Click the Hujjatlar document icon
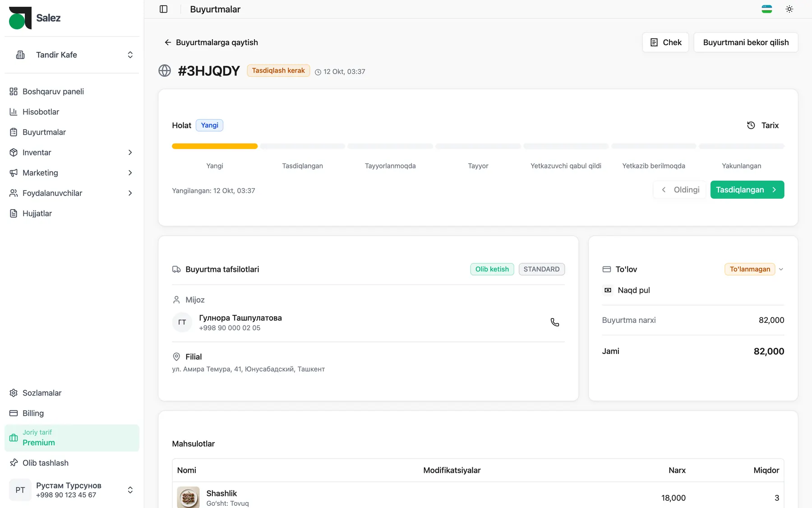 [x=14, y=214]
